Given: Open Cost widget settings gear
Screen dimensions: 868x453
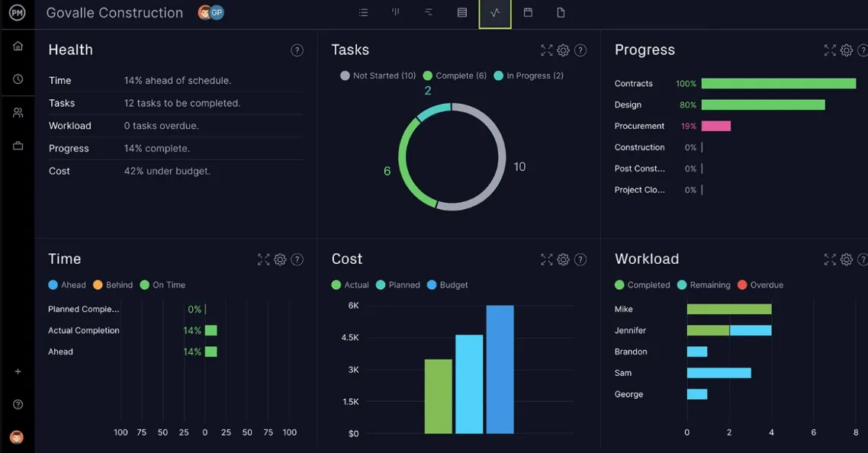Looking at the screenshot, I should (x=564, y=259).
